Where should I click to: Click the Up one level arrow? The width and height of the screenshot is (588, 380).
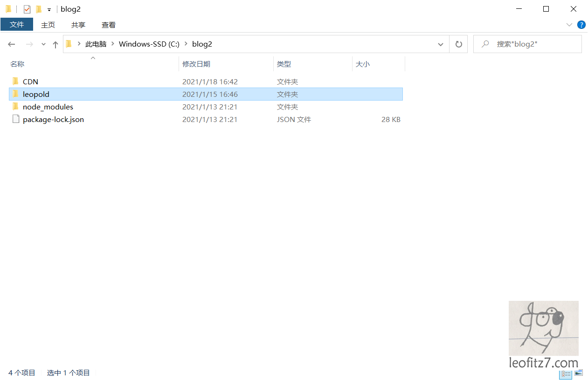(55, 44)
